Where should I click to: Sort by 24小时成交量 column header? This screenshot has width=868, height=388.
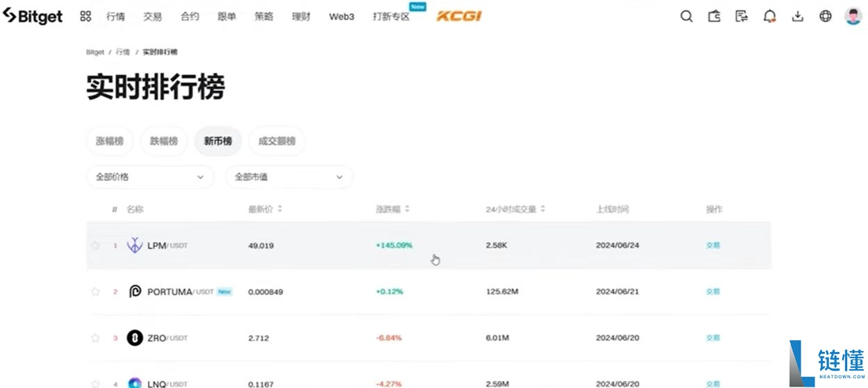pyautogui.click(x=515, y=209)
